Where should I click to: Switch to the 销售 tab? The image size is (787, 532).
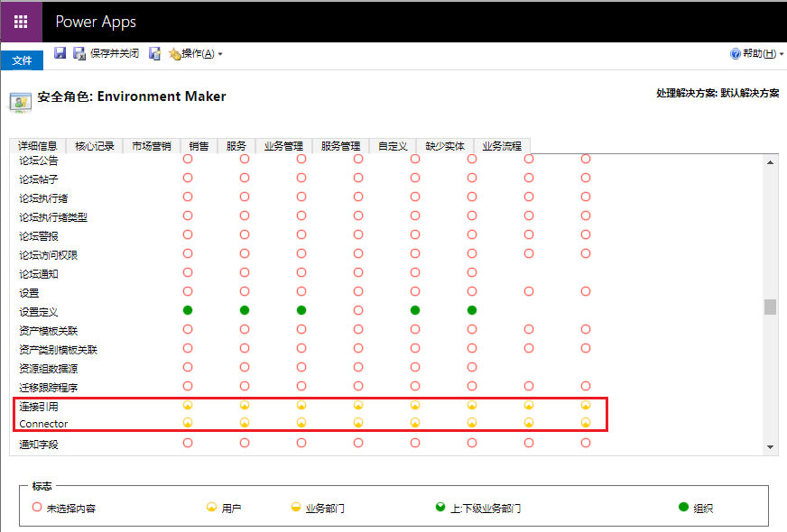coord(199,146)
